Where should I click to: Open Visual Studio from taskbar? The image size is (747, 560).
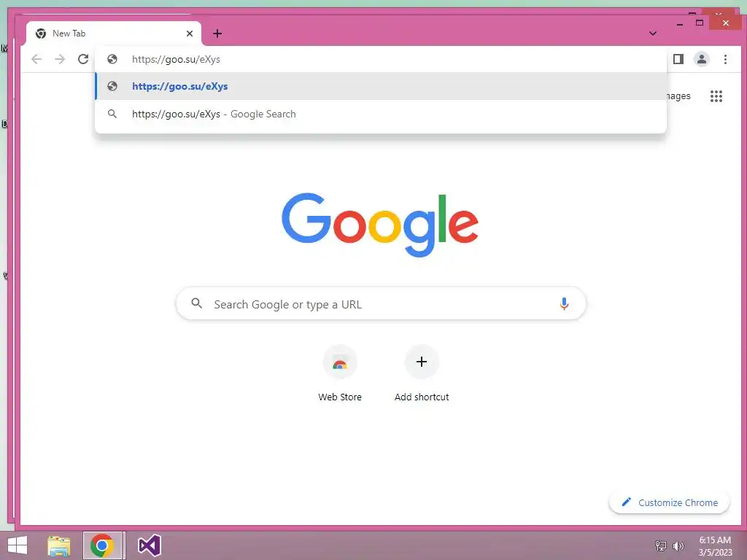pos(149,545)
